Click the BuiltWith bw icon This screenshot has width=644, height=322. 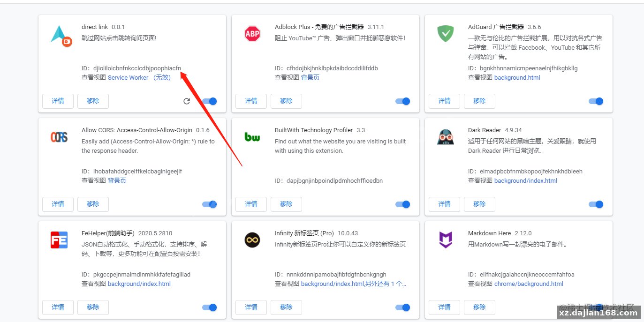[252, 137]
